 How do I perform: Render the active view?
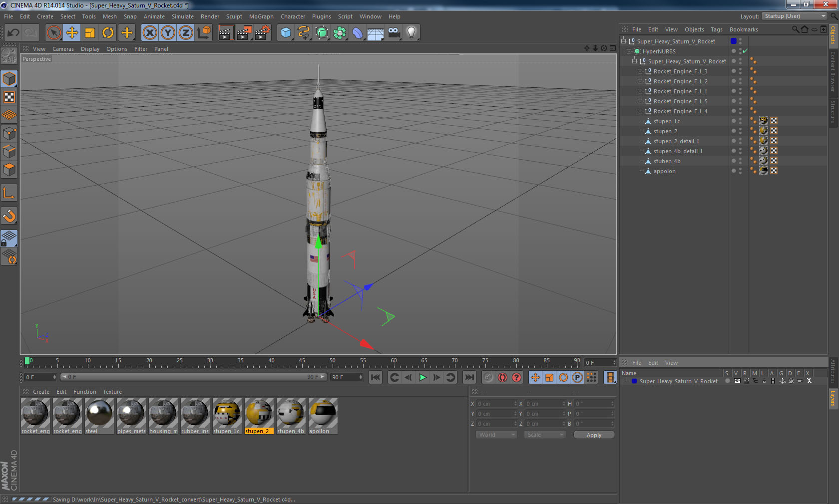tap(226, 33)
